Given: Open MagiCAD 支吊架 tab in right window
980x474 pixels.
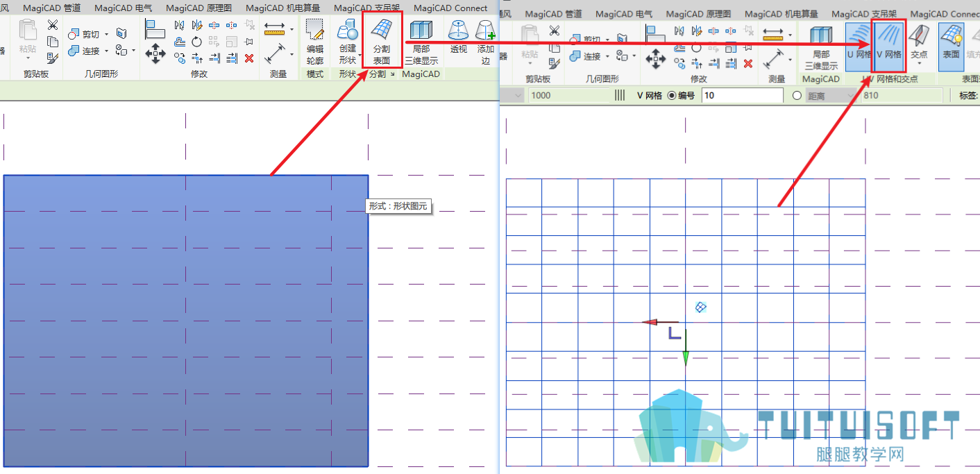Looking at the screenshot, I should (x=864, y=14).
